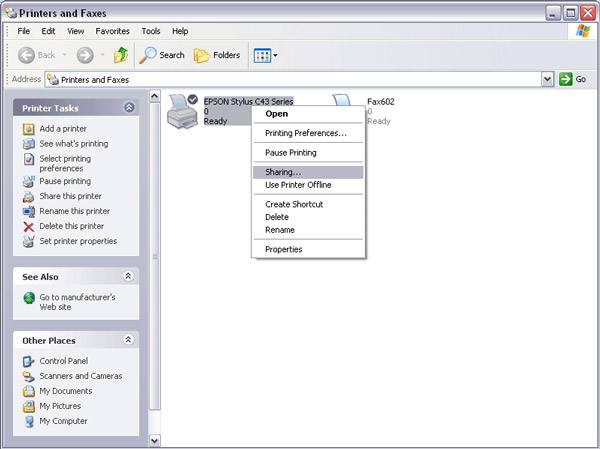Open the Search toolbar button
The height and width of the screenshot is (449, 600).
click(x=162, y=55)
